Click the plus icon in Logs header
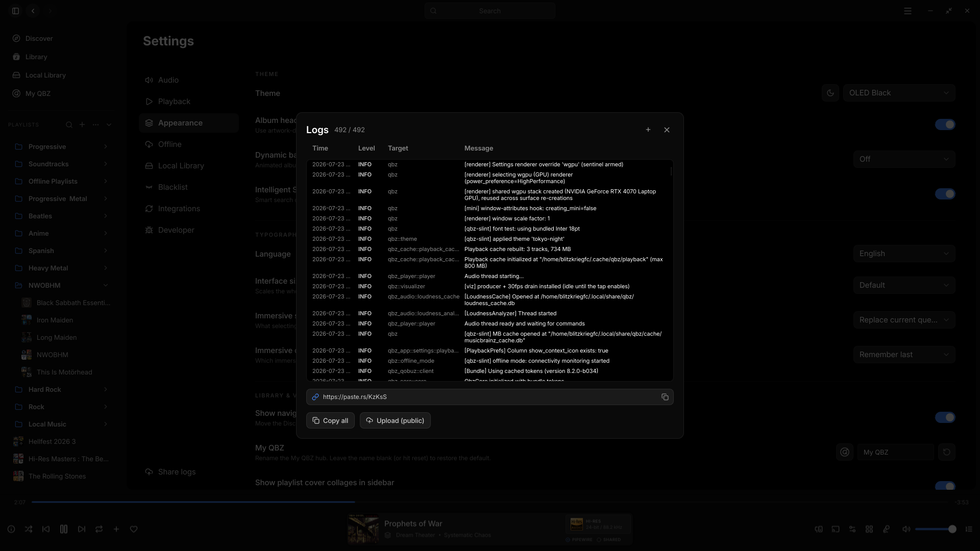The height and width of the screenshot is (551, 980). [x=648, y=130]
